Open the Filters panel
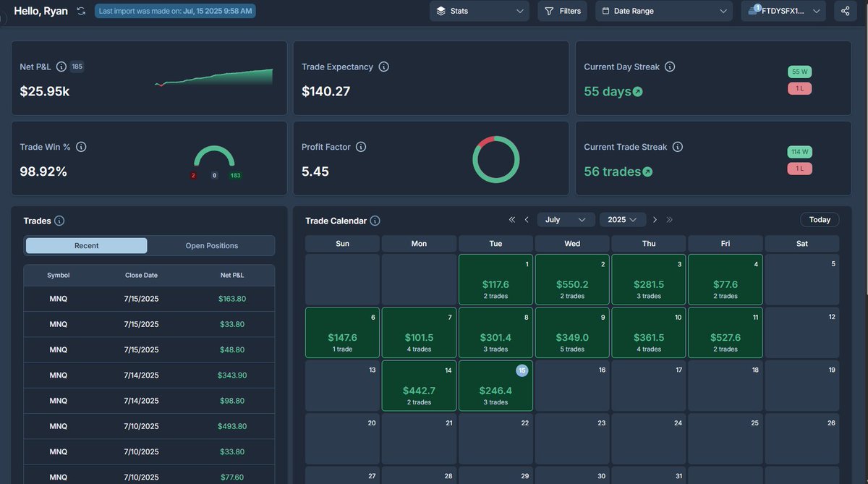868x484 pixels. click(562, 11)
